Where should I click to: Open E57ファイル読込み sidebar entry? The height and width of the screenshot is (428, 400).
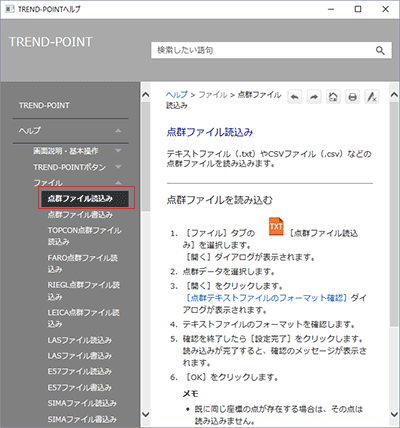tap(79, 372)
